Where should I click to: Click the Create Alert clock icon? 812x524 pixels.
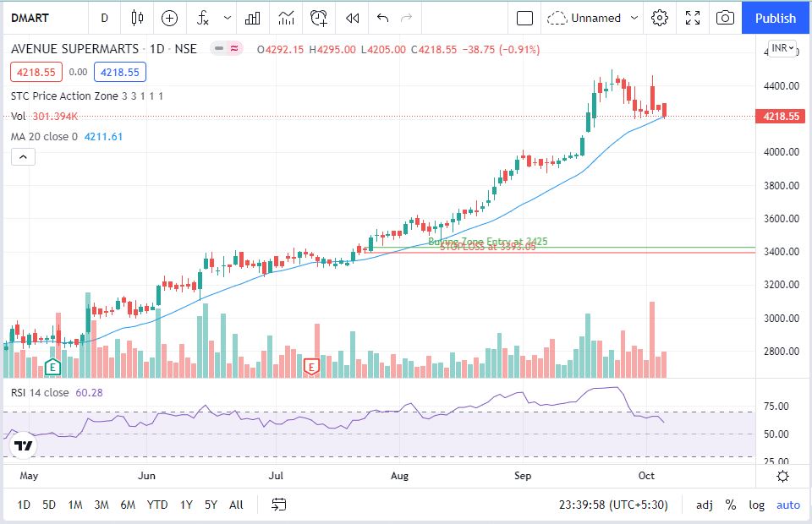pos(319,18)
